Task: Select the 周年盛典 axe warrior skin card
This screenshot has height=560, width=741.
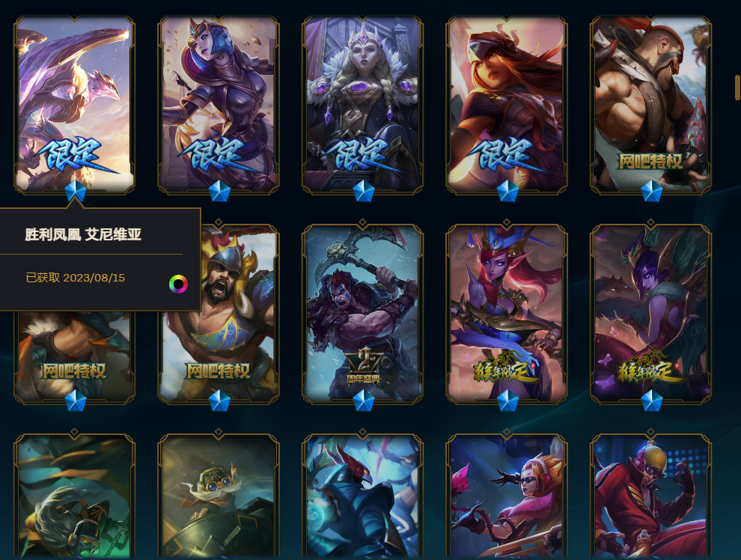Action: [x=363, y=314]
